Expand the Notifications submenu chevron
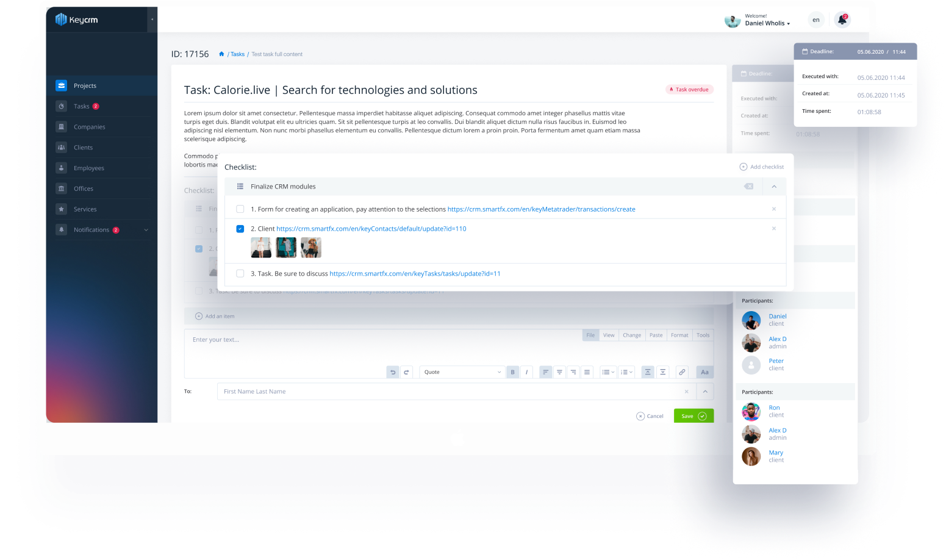This screenshot has height=560, width=946. point(146,230)
